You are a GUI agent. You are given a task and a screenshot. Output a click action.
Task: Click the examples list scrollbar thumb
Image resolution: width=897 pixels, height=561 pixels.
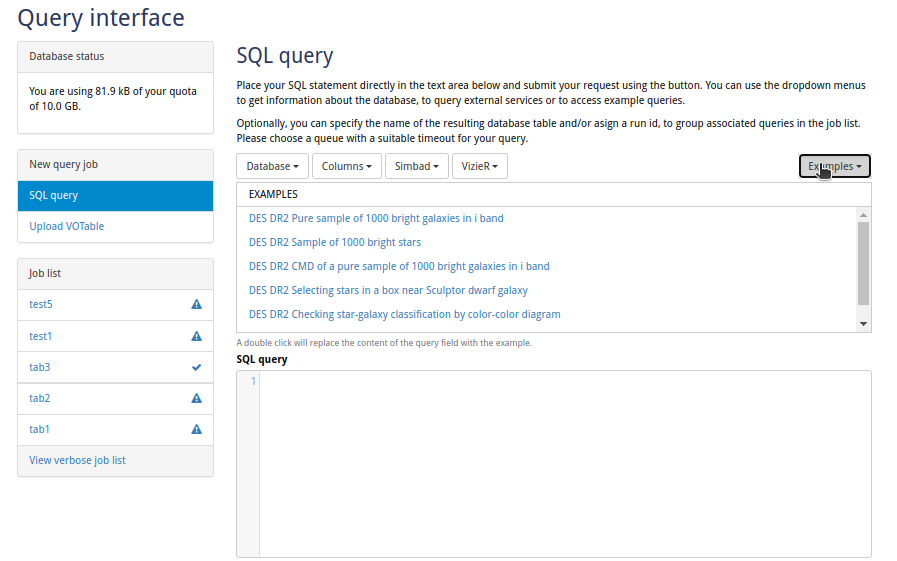[863, 262]
